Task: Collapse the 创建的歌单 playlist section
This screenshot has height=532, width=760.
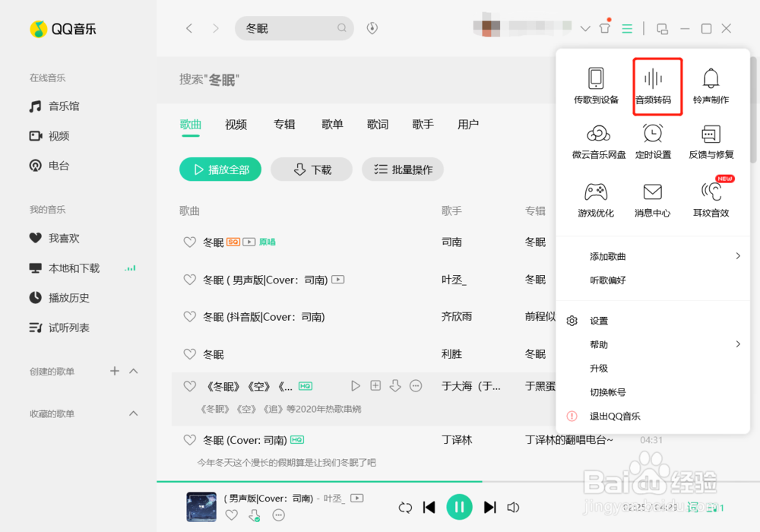Action: 135,371
